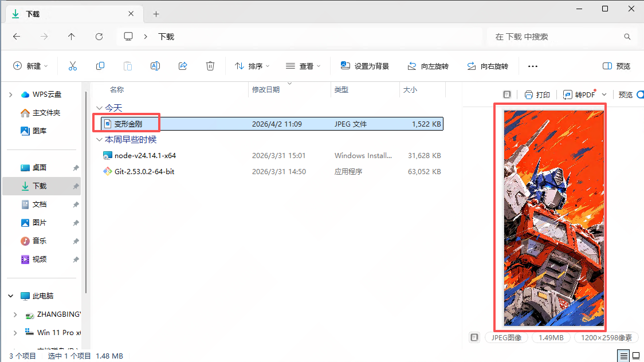Viewport: 644px width, 362px height.
Task: Click the Cut scissors icon
Action: point(73,66)
